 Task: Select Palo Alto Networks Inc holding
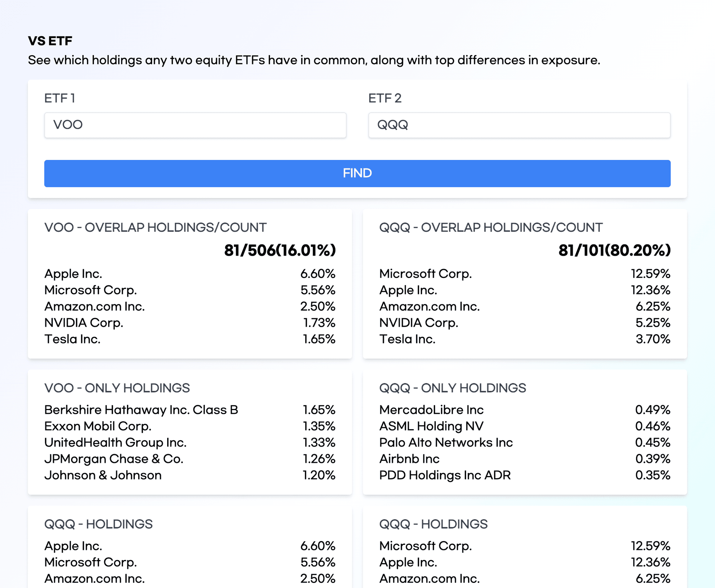point(446,442)
